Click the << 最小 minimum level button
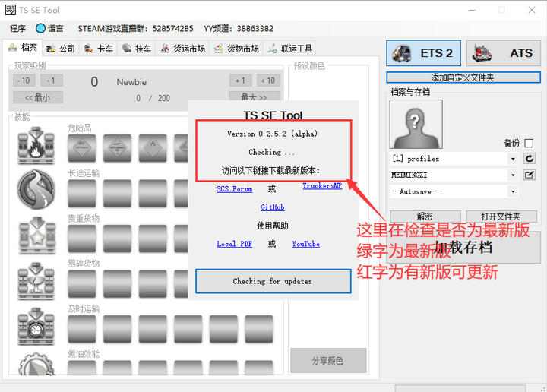 pyautogui.click(x=38, y=98)
